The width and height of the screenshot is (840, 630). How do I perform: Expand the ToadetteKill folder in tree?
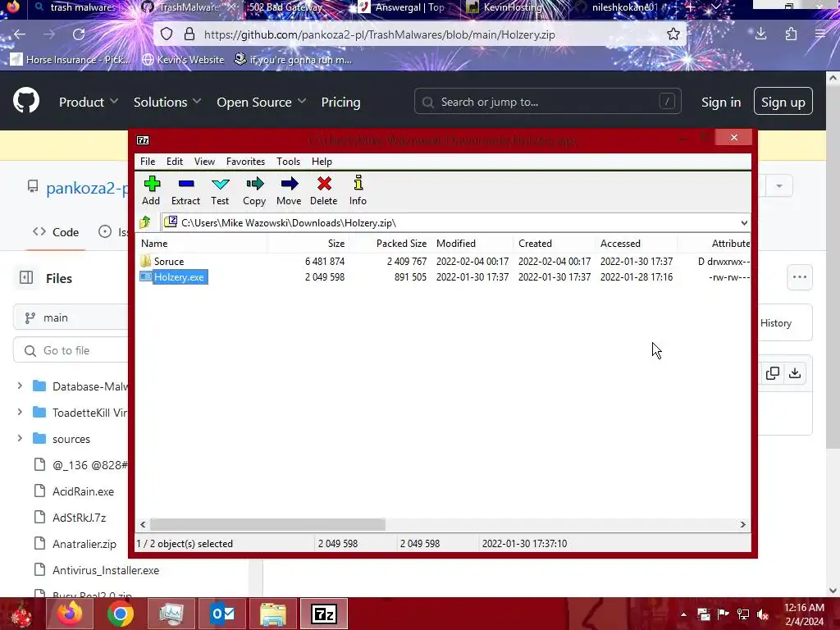pyautogui.click(x=20, y=412)
